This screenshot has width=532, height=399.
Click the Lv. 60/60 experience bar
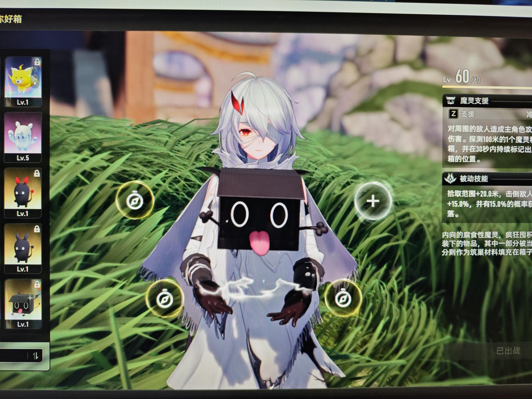pos(487,87)
